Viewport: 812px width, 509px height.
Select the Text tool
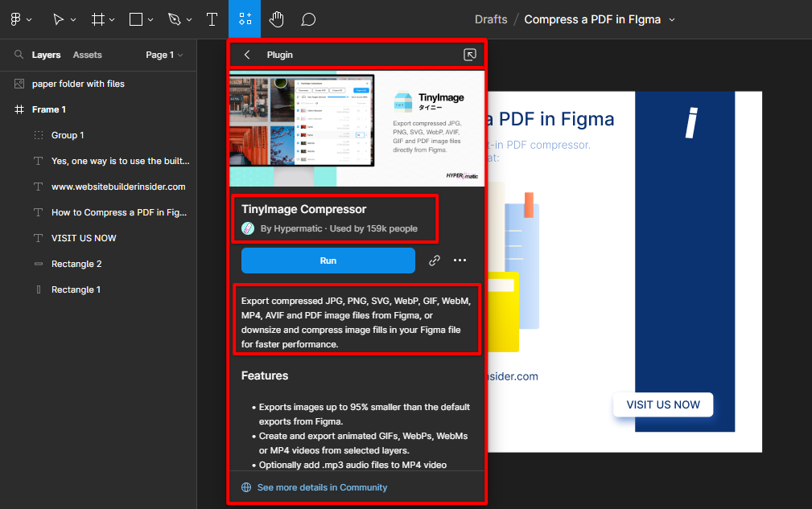tap(212, 18)
